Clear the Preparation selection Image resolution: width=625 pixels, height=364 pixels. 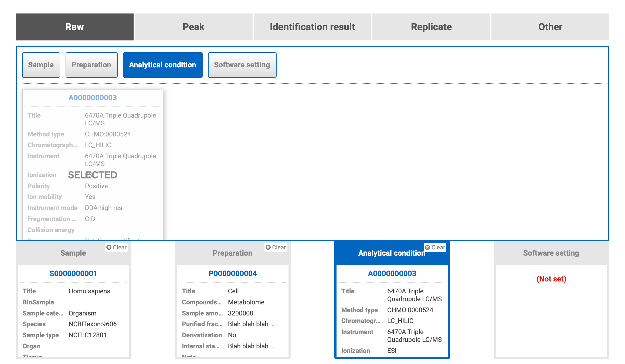(276, 247)
